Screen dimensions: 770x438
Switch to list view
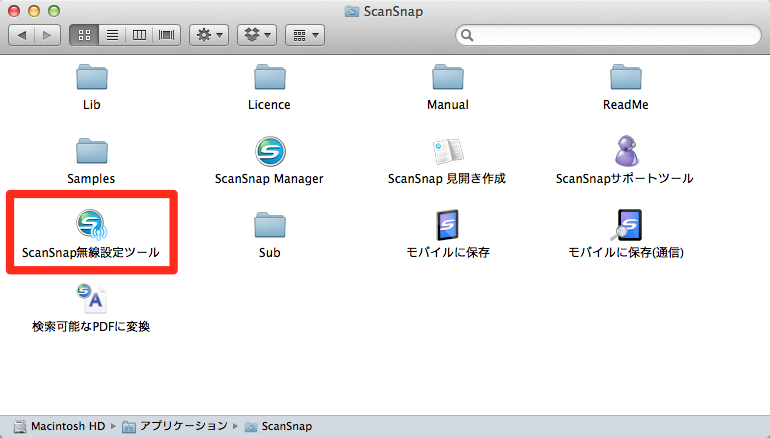point(112,35)
